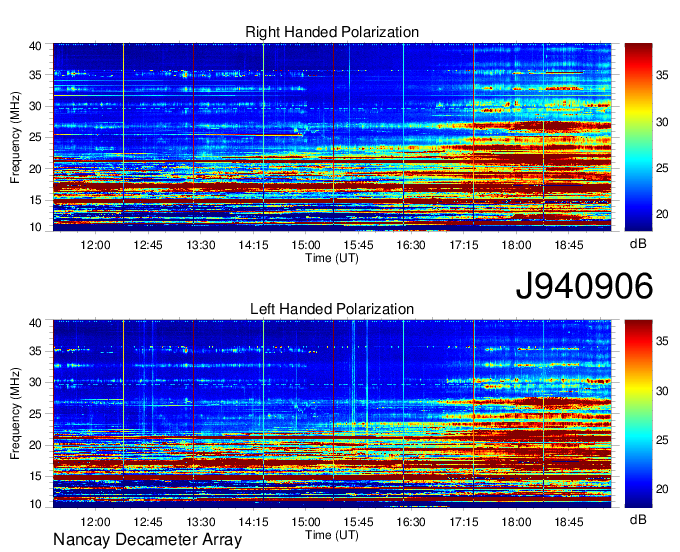Screen dimensions: 680x552
Task: Click the 14:15 tick of Left Handed plot
Action: (253, 522)
